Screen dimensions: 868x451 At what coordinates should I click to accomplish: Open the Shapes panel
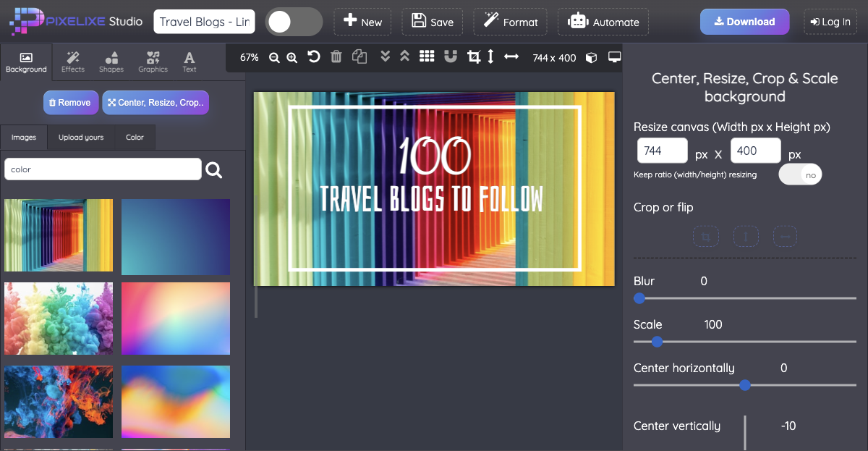click(111, 61)
